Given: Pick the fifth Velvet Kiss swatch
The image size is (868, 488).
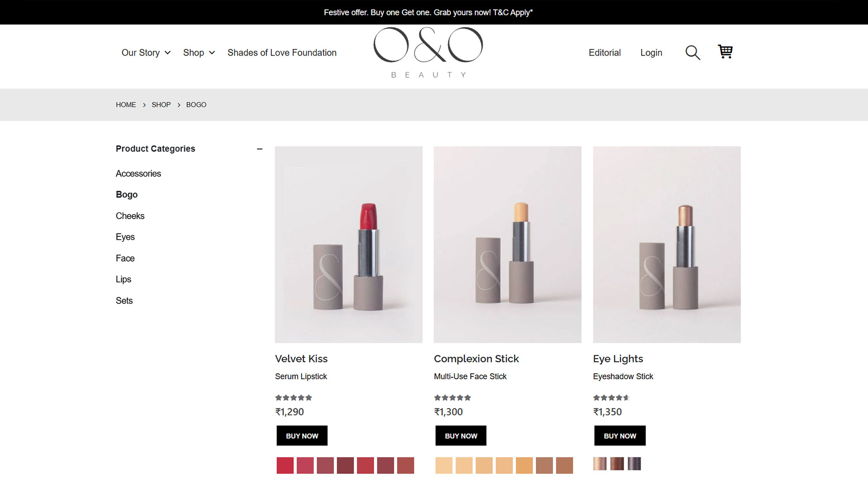Looking at the screenshot, I should click(366, 465).
